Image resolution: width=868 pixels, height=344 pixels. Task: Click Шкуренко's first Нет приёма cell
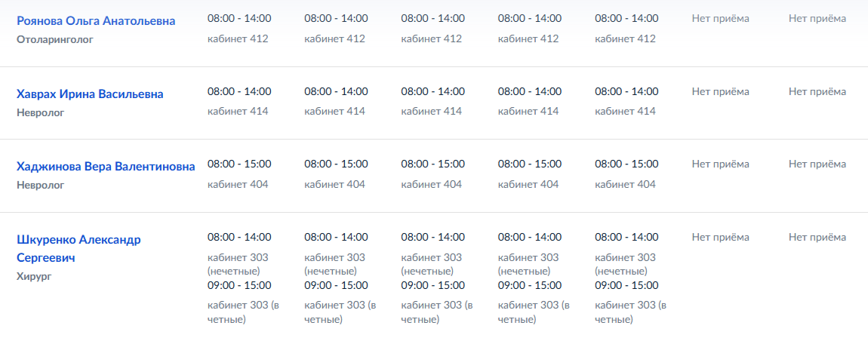tap(721, 237)
